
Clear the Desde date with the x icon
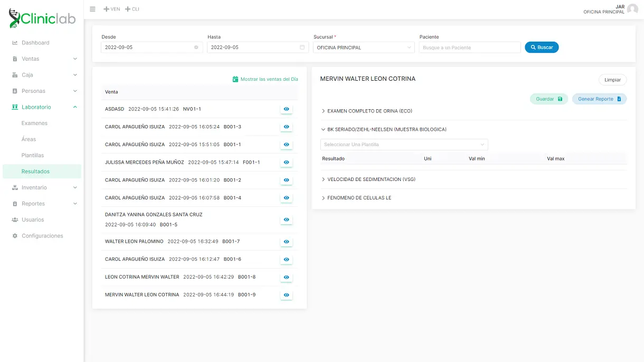[196, 47]
